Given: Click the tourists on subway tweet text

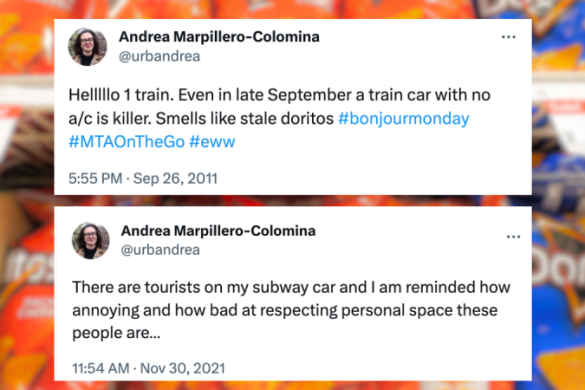Looking at the screenshot, I should point(291,310).
